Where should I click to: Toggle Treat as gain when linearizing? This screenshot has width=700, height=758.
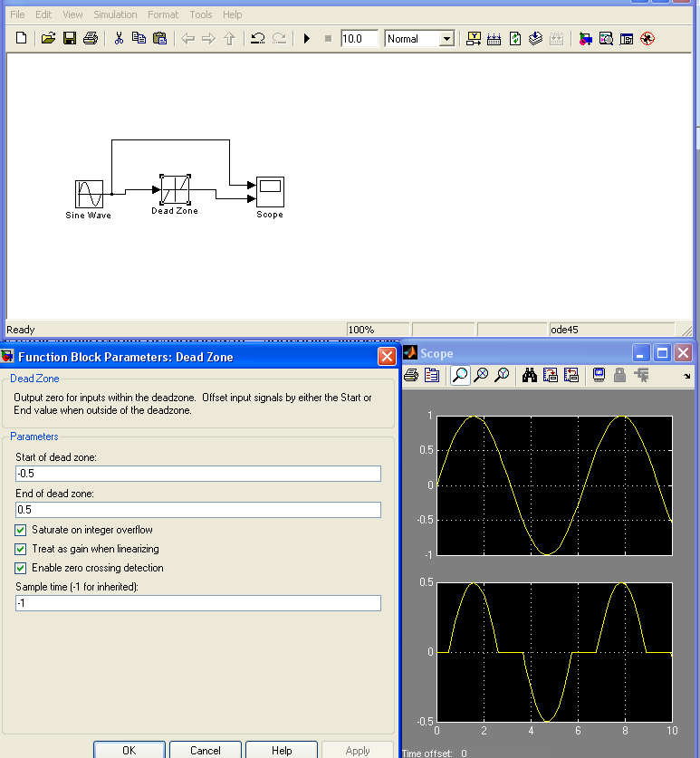click(20, 549)
